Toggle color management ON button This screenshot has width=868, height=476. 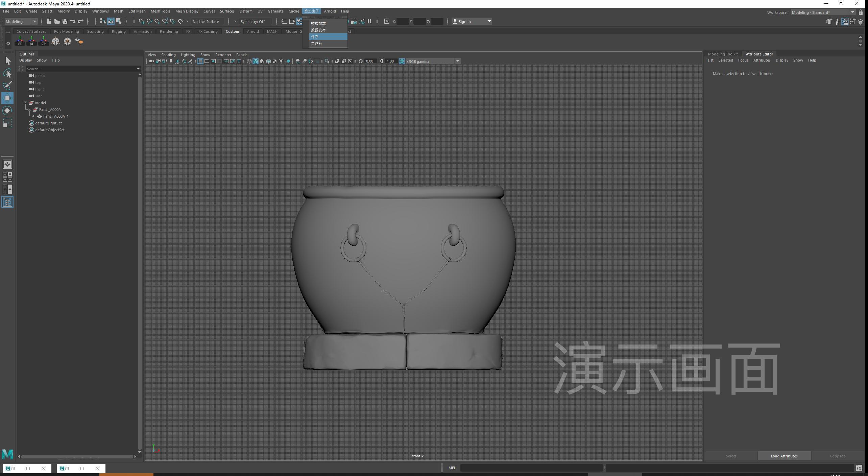point(402,61)
